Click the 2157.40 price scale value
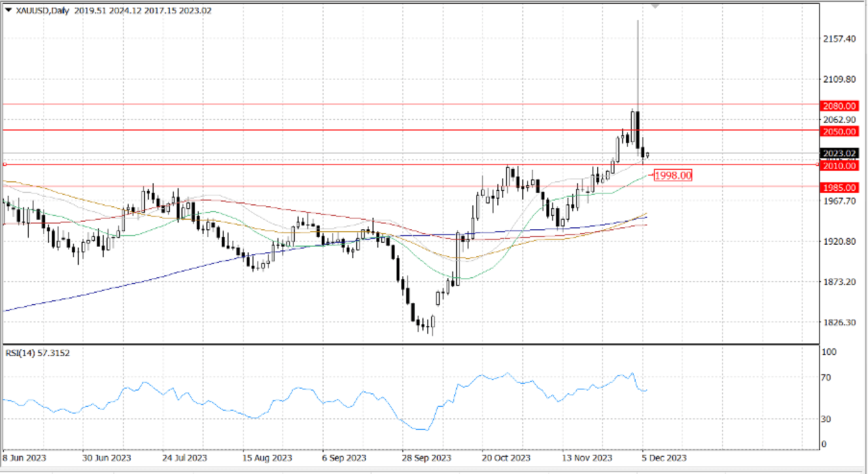Image resolution: width=868 pixels, height=474 pixels. pyautogui.click(x=839, y=39)
